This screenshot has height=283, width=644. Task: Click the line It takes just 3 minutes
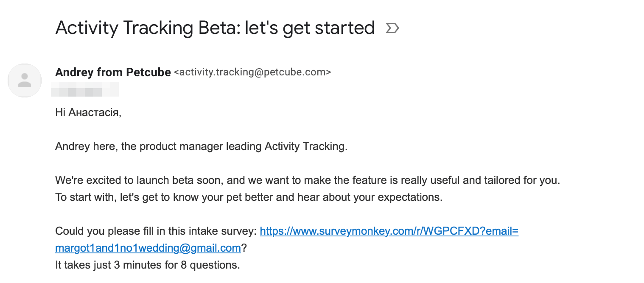pyautogui.click(x=147, y=265)
